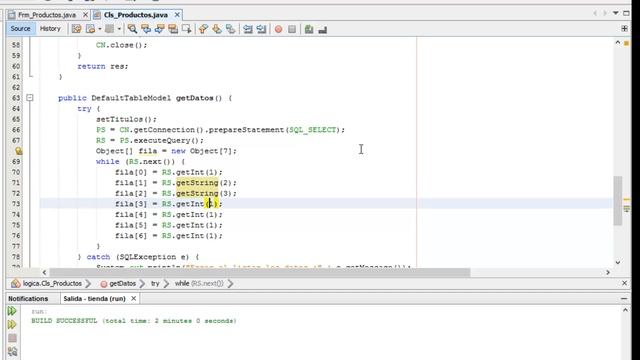
Task: Click the horizontal scrollbar right arrow
Action: pyautogui.click(x=608, y=272)
